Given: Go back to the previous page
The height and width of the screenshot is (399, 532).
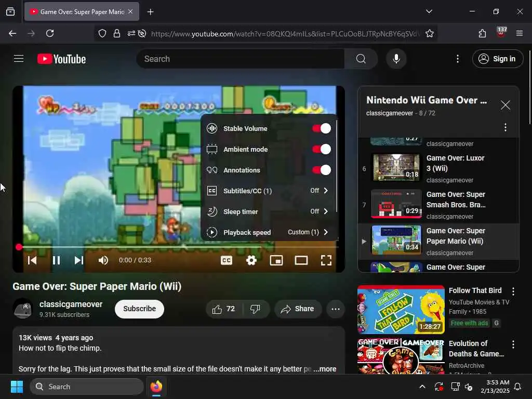Looking at the screenshot, I should (x=12, y=33).
